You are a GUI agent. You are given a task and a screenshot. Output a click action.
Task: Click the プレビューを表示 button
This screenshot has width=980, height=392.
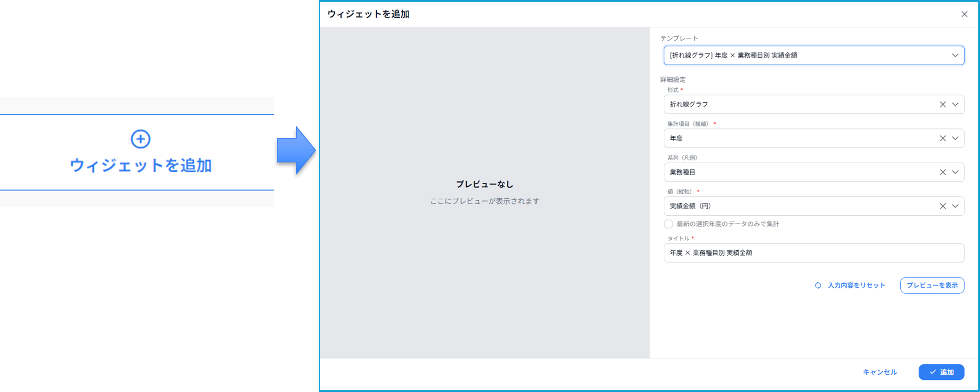pyautogui.click(x=932, y=286)
